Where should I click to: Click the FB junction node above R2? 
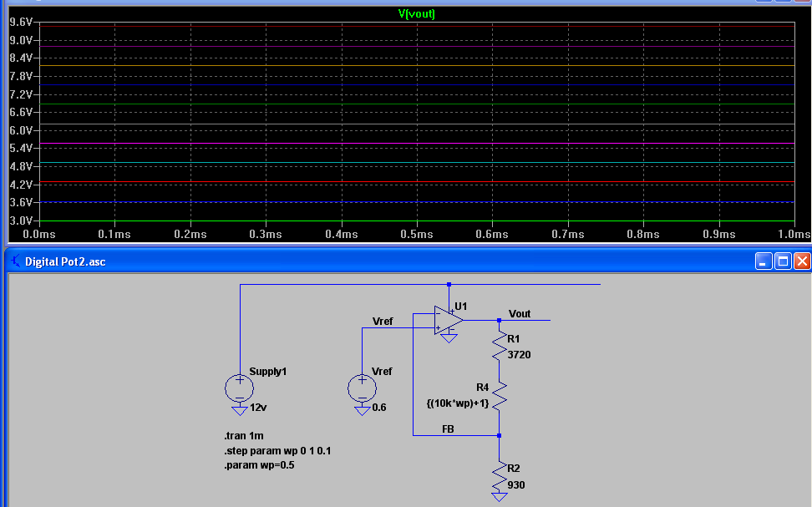coord(500,435)
